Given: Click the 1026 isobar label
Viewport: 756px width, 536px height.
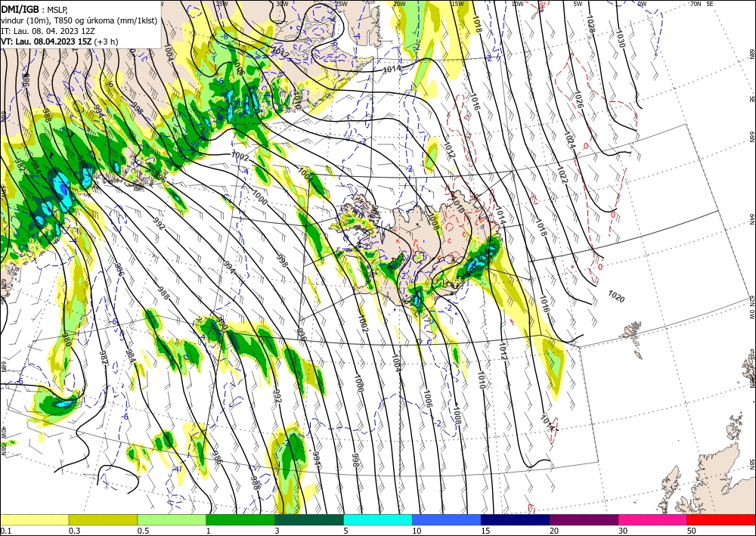Looking at the screenshot, I should point(580,99).
